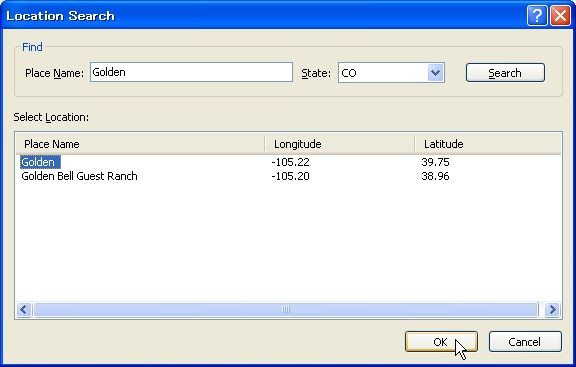
Task: Sort by the Place Name column header
Action: 140,144
